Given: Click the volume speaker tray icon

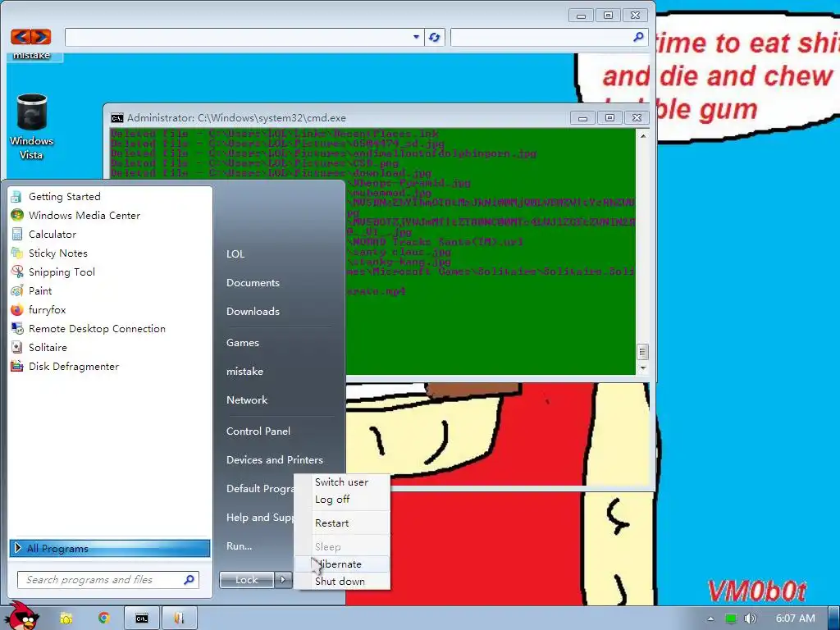Looking at the screenshot, I should pos(750,619).
